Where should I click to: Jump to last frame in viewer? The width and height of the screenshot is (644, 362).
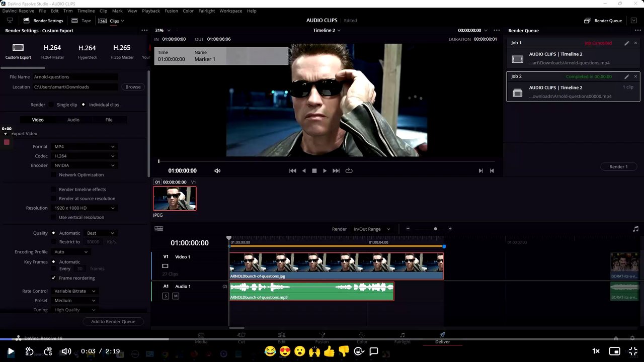click(336, 171)
